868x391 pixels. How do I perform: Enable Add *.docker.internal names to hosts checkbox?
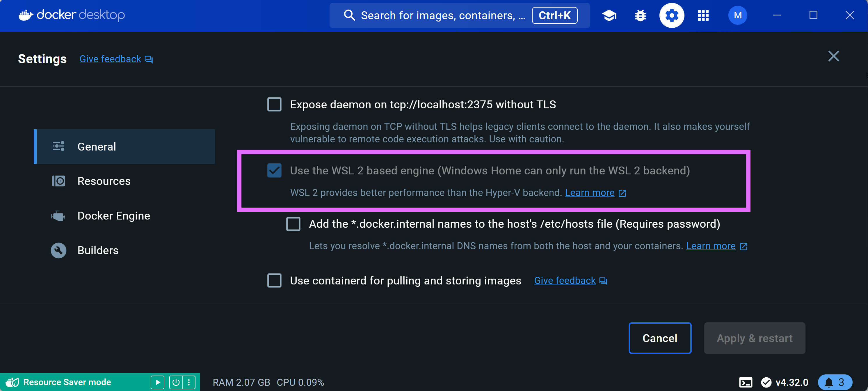coord(293,224)
